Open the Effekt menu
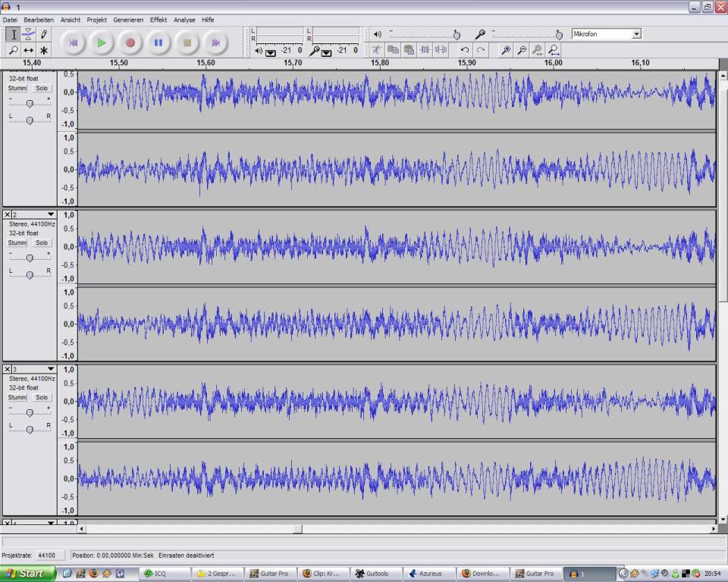 158,20
